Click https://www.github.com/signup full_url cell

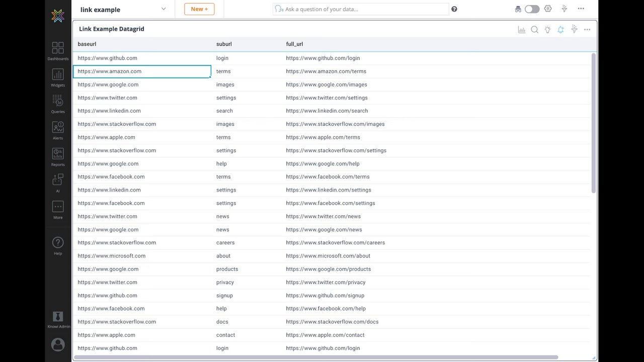436,296
